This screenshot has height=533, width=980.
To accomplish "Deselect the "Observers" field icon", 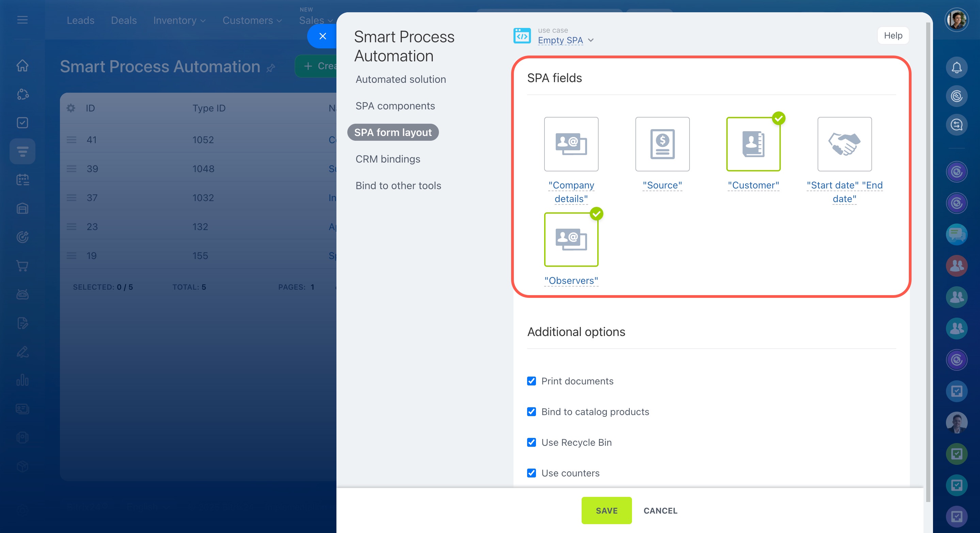I will (571, 240).
